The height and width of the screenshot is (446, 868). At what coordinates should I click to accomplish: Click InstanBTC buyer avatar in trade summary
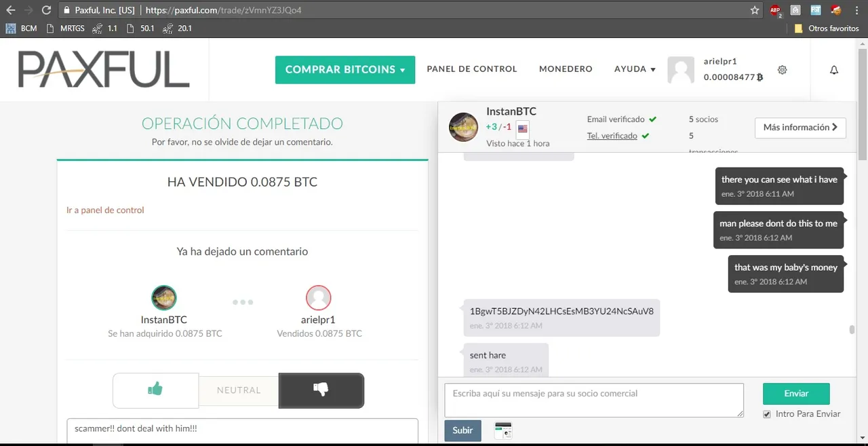pos(164,297)
